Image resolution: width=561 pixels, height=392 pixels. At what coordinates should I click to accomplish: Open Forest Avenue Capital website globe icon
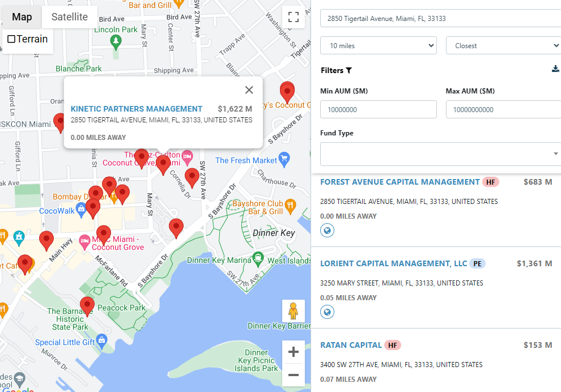point(327,231)
